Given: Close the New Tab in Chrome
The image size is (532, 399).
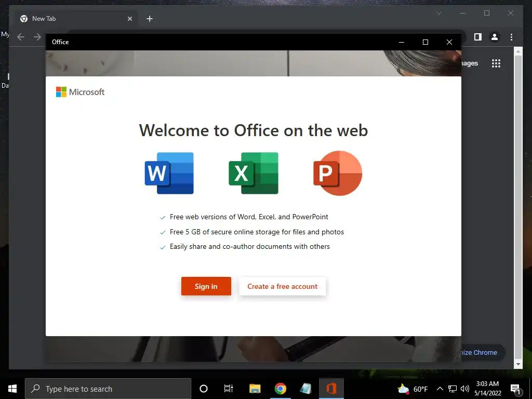Looking at the screenshot, I should (x=129, y=19).
